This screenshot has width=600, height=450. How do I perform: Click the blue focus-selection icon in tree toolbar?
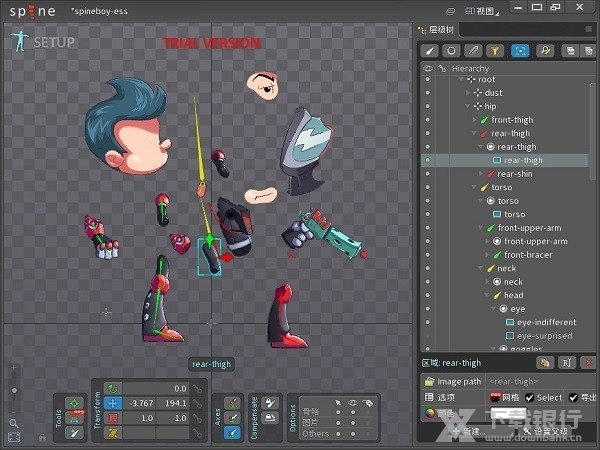point(520,50)
